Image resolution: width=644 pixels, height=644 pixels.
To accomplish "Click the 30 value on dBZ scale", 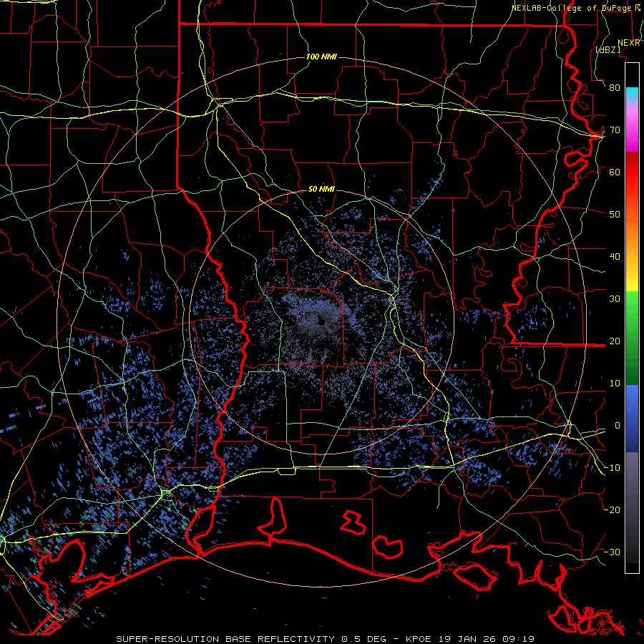I will [x=615, y=298].
